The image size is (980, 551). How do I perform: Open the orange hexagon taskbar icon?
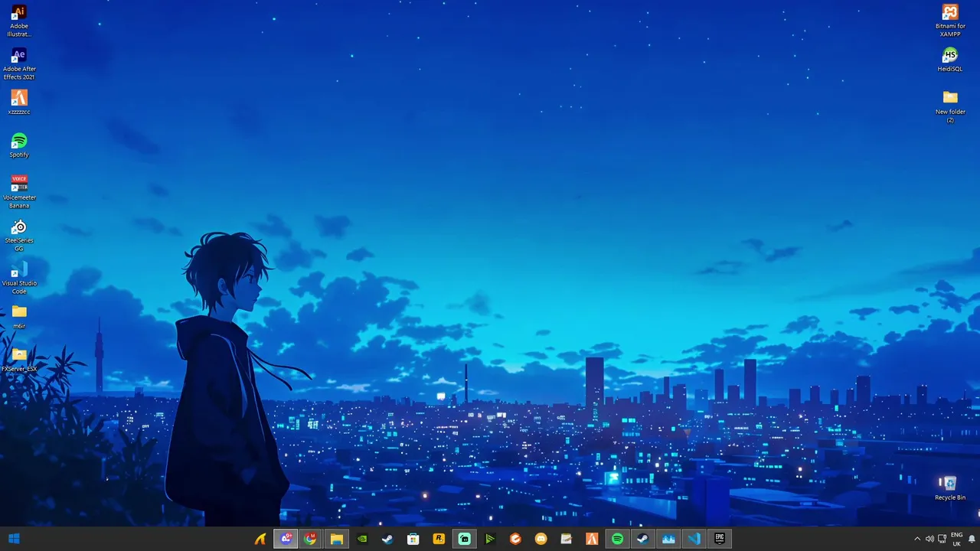tap(515, 539)
